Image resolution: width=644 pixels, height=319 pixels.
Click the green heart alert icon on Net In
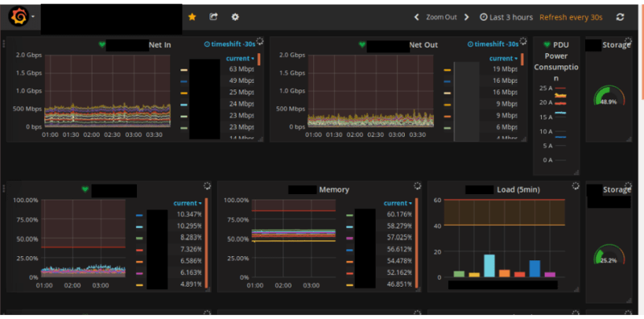102,44
